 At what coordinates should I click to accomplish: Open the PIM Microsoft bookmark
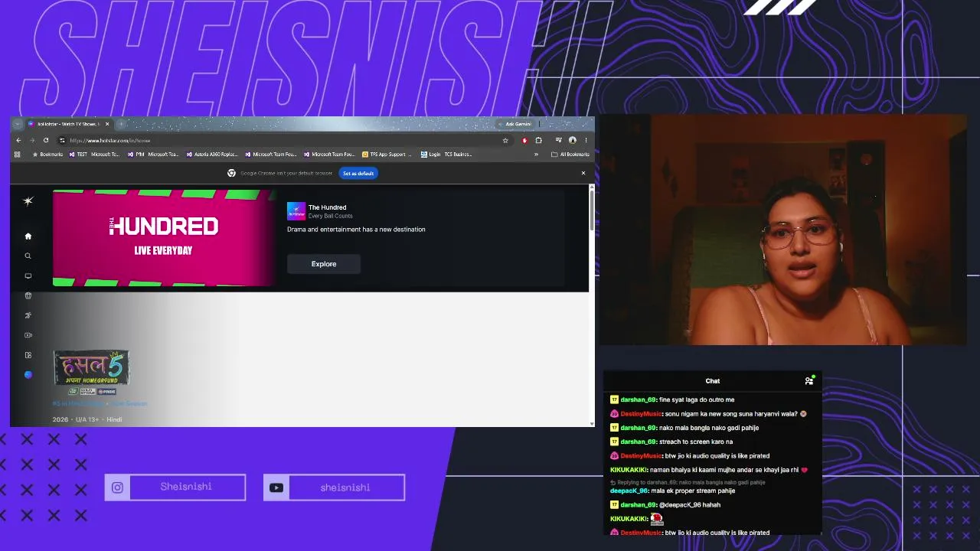click(153, 155)
